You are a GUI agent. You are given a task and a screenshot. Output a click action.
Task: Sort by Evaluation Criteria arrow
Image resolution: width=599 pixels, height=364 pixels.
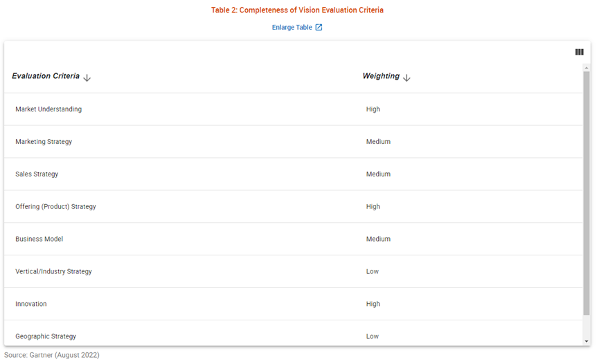(87, 78)
